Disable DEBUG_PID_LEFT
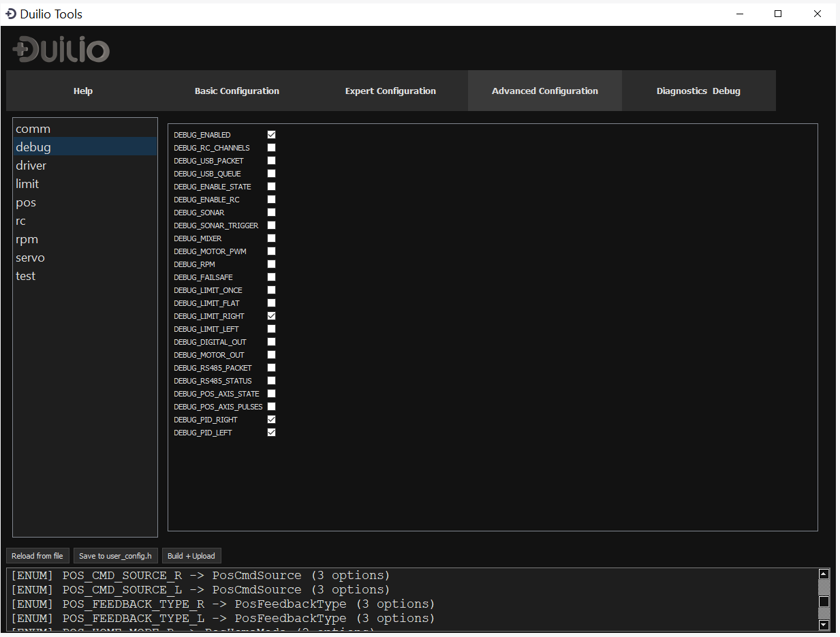Screen dimensions: 840x637 (271, 432)
